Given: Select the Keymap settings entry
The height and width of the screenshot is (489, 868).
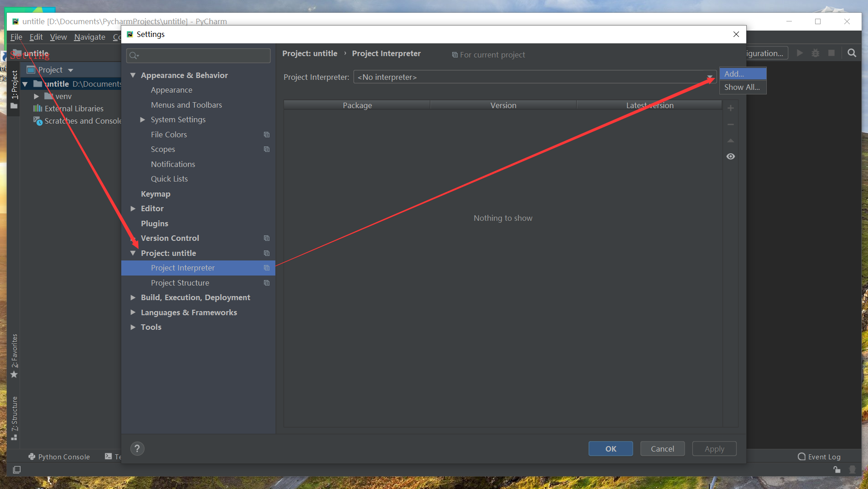Looking at the screenshot, I should 155,193.
